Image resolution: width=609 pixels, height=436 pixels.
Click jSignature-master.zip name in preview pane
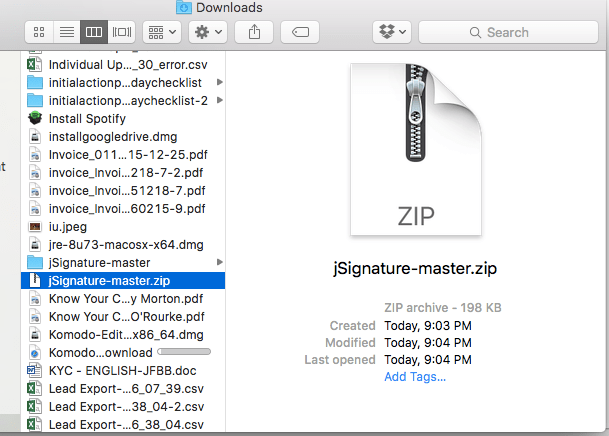(415, 269)
